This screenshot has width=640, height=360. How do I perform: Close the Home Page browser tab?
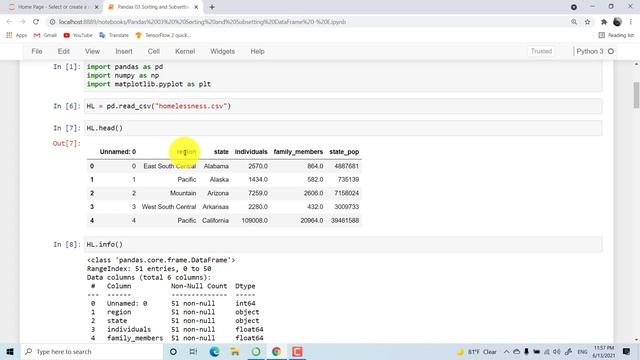(97, 7)
